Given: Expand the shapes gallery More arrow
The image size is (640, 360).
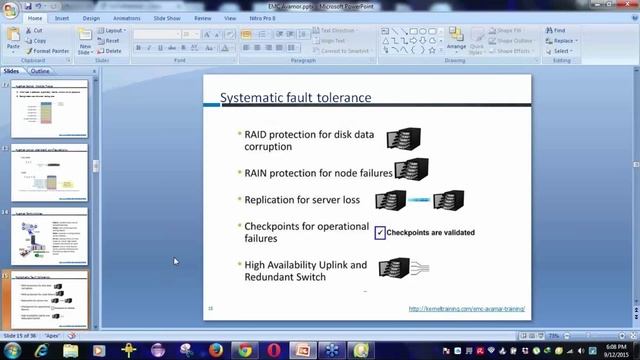Looking at the screenshot, I should click(x=441, y=50).
